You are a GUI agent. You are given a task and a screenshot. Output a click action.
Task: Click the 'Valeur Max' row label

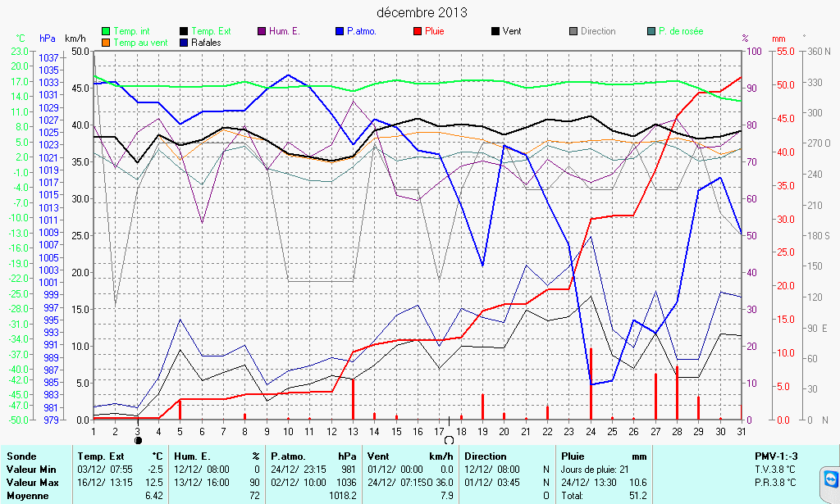tap(32, 483)
